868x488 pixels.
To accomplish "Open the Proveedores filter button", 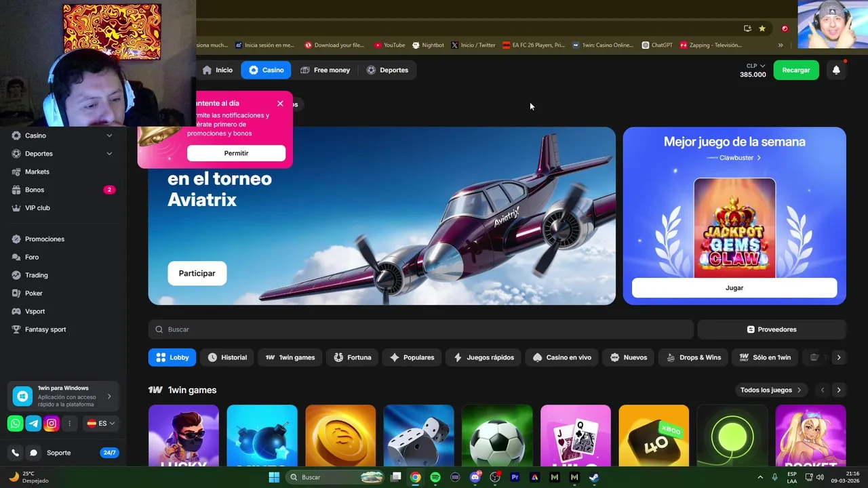I will [772, 329].
